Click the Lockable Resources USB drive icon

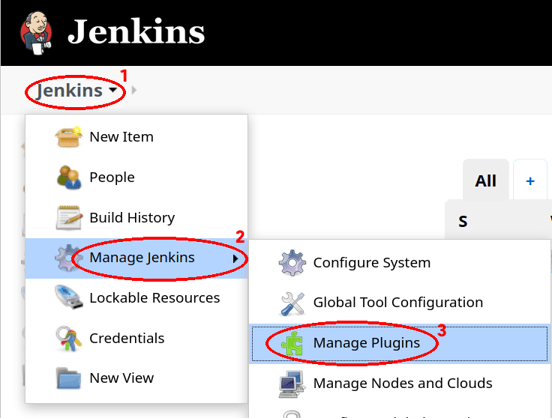click(x=69, y=298)
